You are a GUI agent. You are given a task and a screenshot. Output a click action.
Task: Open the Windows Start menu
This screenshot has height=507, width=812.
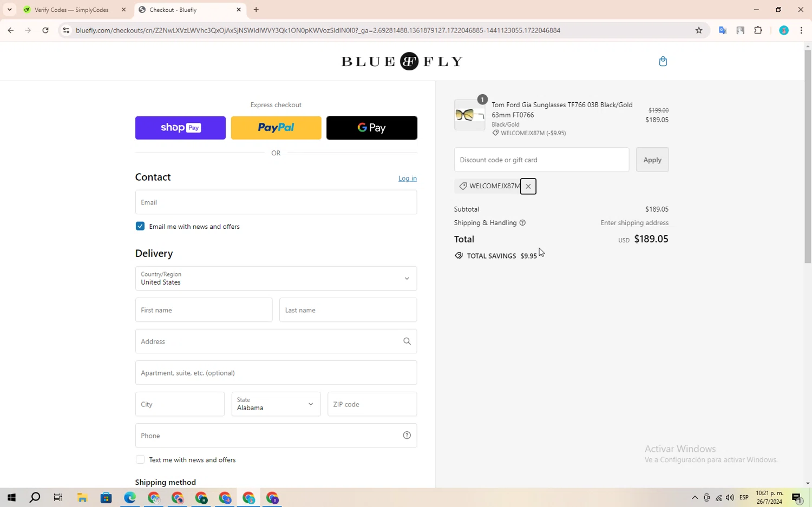pos(11,498)
